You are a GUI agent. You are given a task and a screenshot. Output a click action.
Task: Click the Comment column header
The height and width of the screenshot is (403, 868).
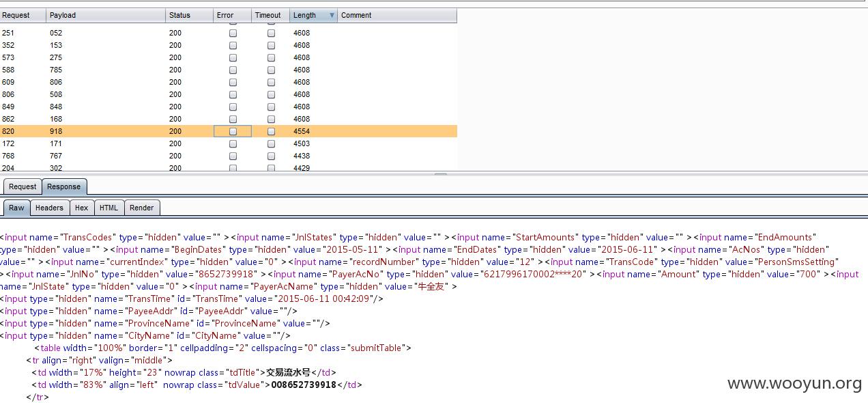pyautogui.click(x=397, y=15)
